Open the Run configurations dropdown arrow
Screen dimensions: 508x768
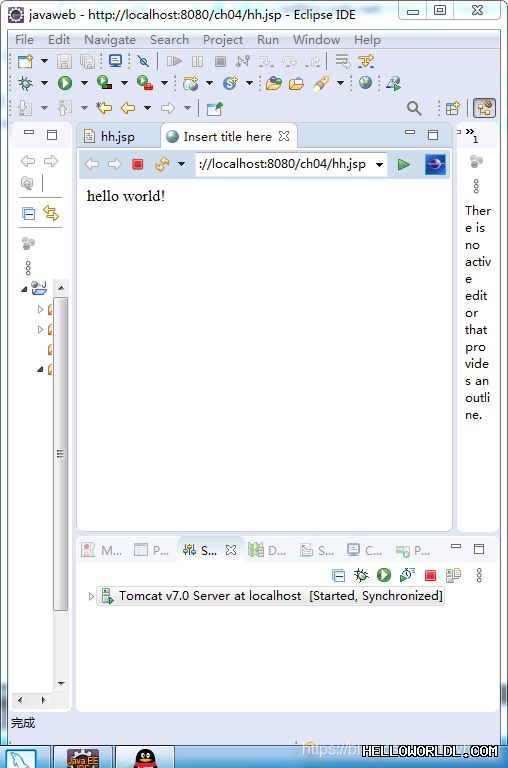pyautogui.click(x=84, y=83)
